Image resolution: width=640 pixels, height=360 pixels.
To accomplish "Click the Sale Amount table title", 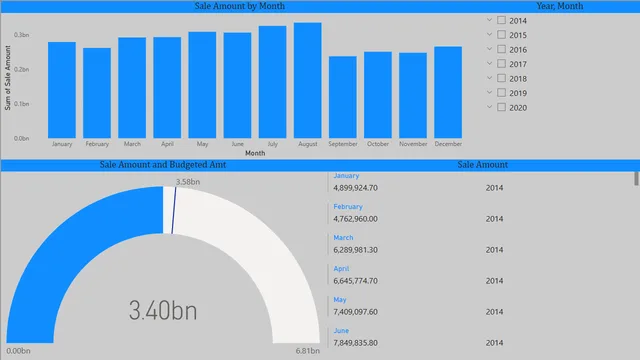I will pos(482,164).
